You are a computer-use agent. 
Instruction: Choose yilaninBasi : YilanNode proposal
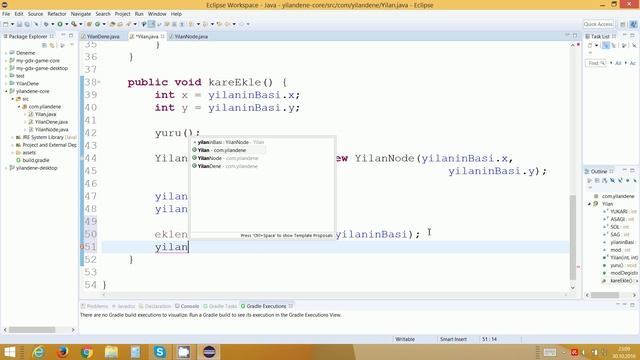pos(229,142)
